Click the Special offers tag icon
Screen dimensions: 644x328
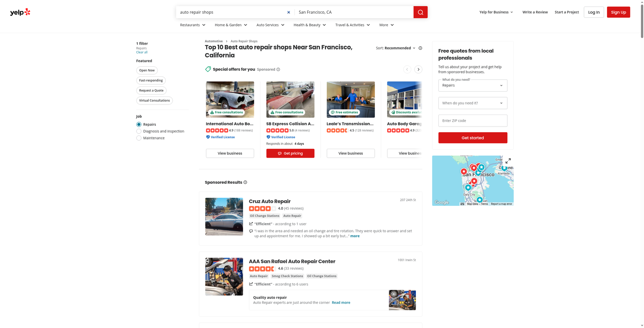[208, 69]
